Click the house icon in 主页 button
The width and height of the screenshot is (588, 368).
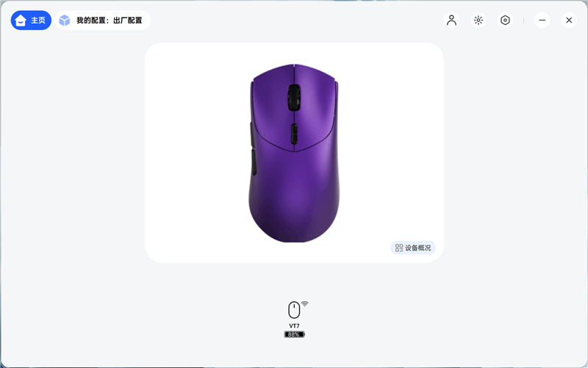click(x=21, y=21)
